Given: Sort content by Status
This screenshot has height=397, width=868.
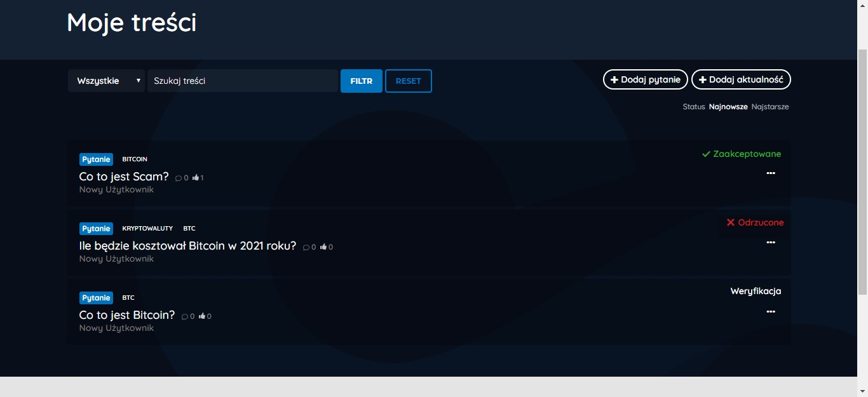Looking at the screenshot, I should click(x=694, y=107).
